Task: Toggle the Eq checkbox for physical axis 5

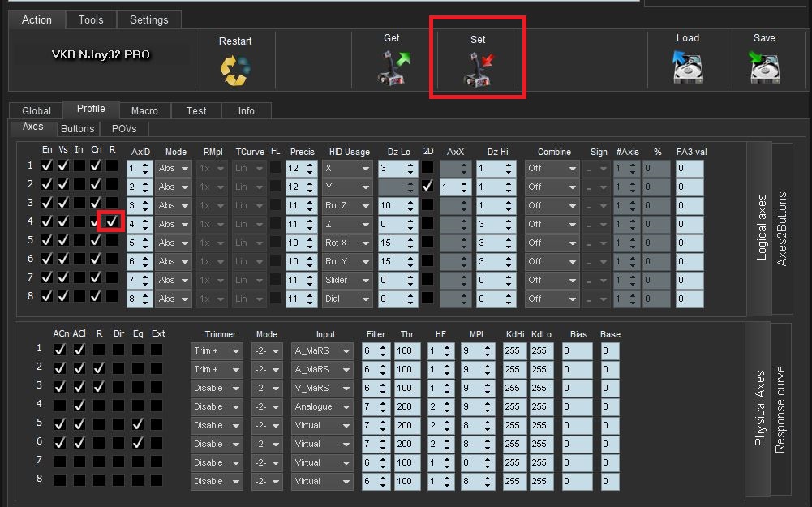Action: (x=139, y=423)
